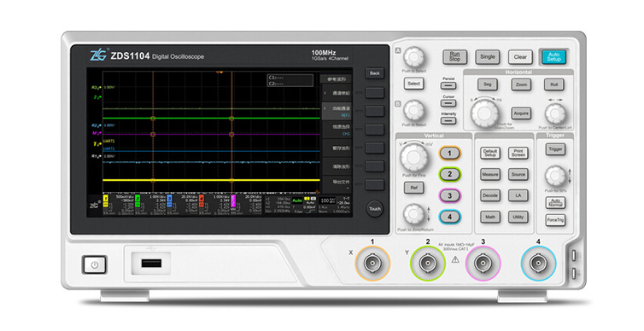Click the channel 1 BNC input connector
This screenshot has height=331, width=644.
pos(372,263)
